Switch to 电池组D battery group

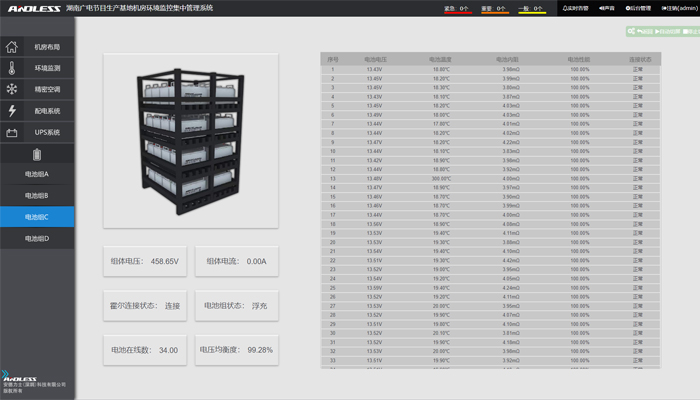[37, 238]
